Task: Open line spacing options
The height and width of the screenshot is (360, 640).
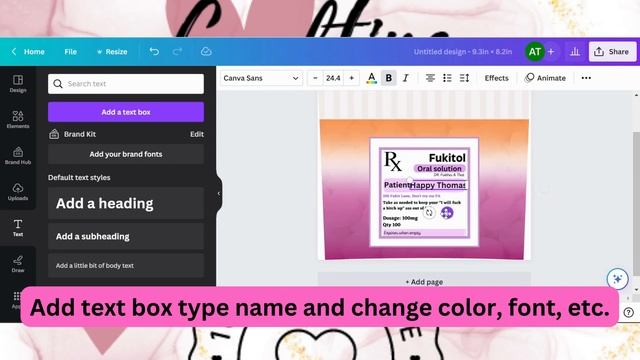Action: 464,78
